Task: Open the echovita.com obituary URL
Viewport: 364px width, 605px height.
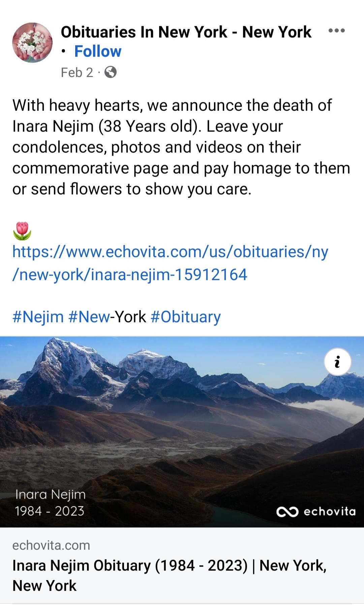Action: [x=170, y=263]
